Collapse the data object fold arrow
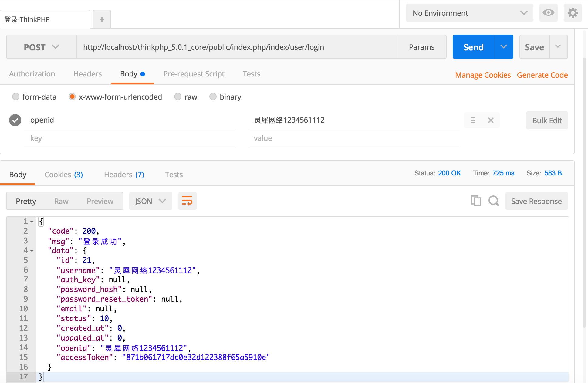The image size is (588, 383). click(x=32, y=251)
